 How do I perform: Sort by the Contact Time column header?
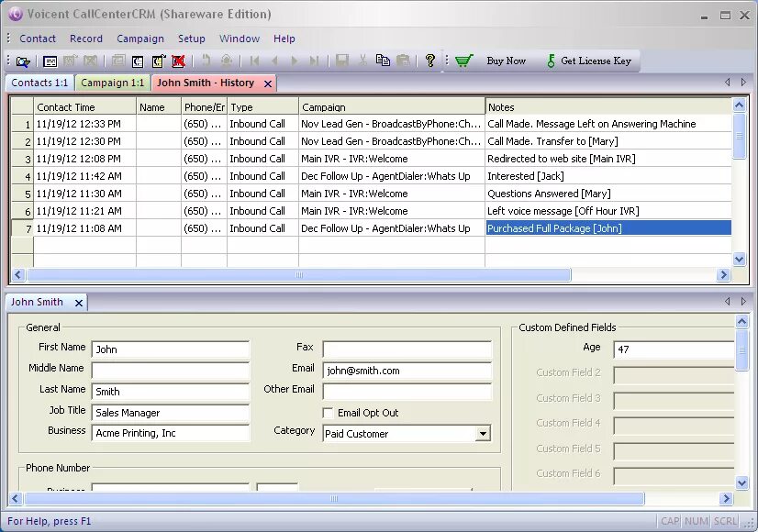(x=84, y=106)
